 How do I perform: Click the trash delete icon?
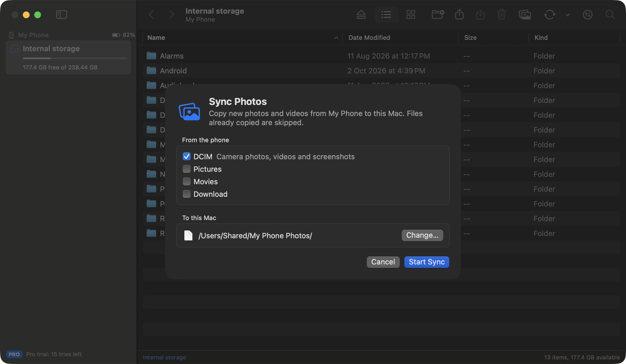[x=502, y=14]
